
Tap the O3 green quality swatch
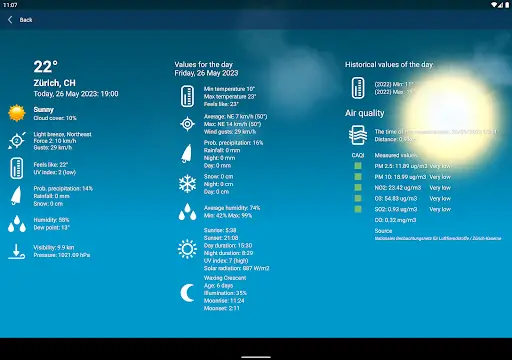click(358, 198)
